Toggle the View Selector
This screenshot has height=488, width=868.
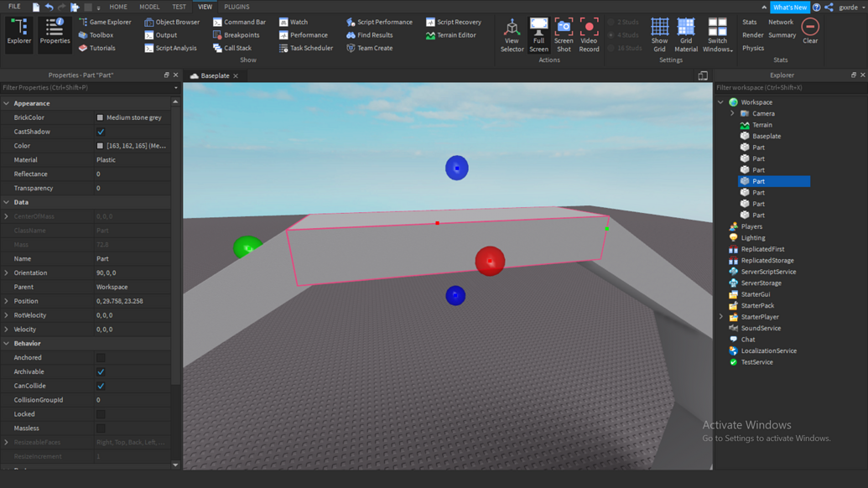(512, 35)
